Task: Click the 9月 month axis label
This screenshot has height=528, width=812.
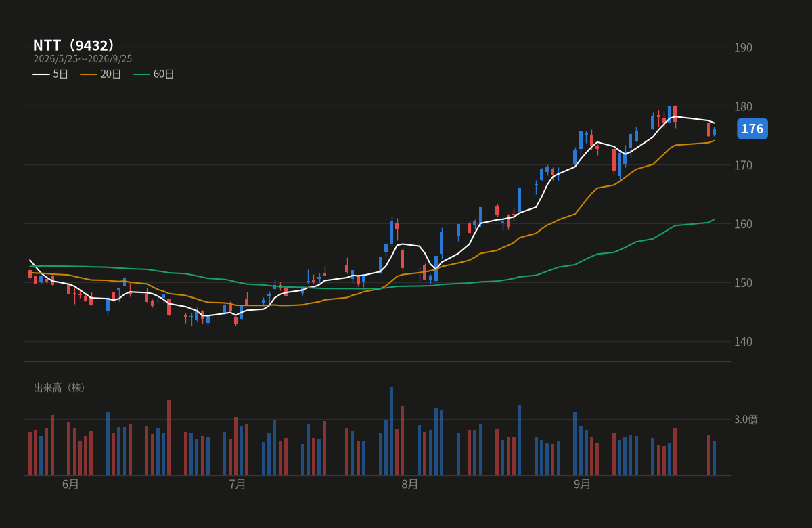Action: pyautogui.click(x=582, y=484)
